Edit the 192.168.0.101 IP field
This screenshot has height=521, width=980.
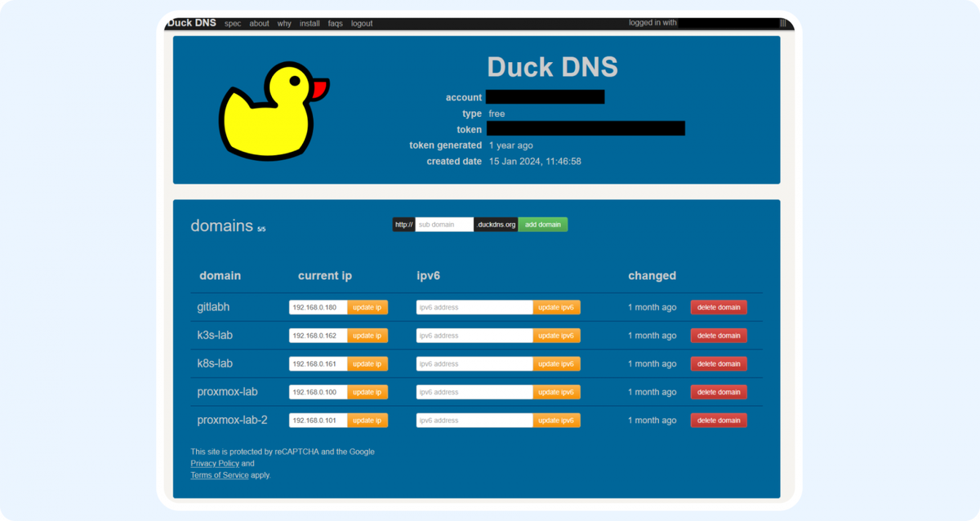point(318,421)
